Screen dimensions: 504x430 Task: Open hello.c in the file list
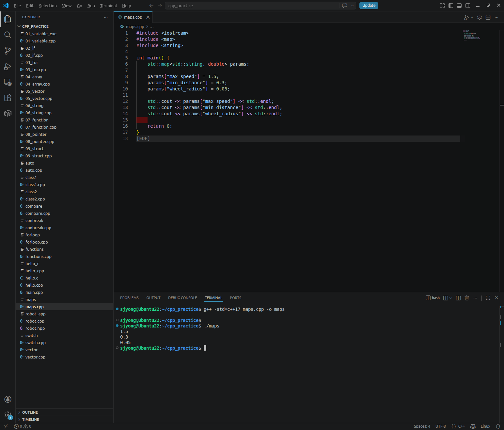(x=64, y=278)
